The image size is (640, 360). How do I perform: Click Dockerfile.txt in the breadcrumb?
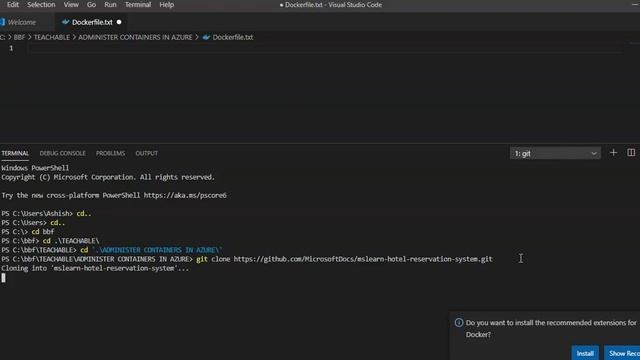point(233,37)
